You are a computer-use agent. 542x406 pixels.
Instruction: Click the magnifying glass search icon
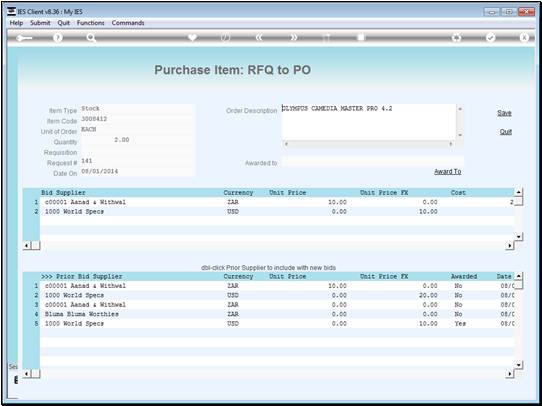[x=91, y=38]
